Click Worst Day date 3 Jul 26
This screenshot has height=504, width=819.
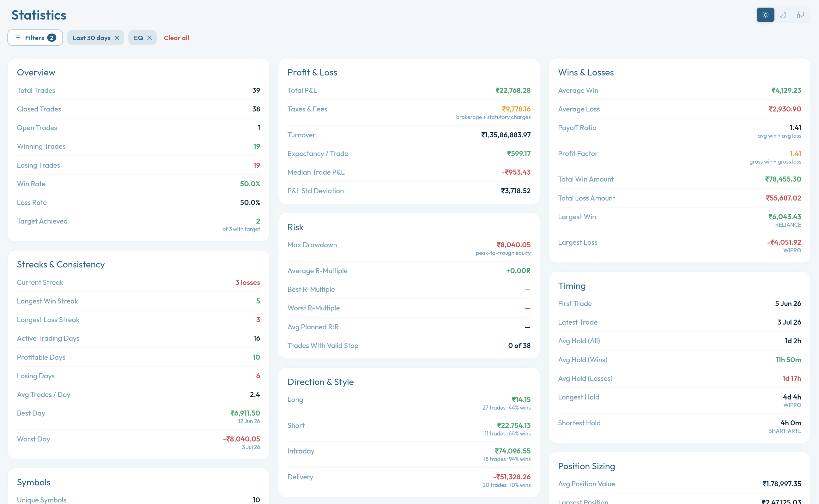[251, 447]
